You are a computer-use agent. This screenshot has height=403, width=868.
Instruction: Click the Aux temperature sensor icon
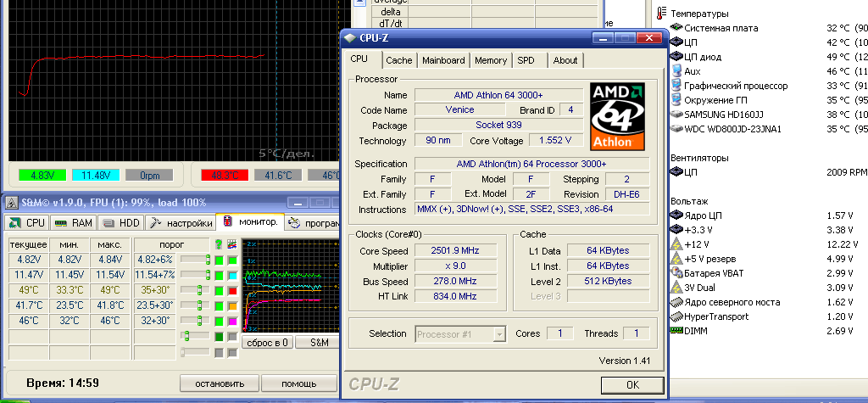click(676, 71)
